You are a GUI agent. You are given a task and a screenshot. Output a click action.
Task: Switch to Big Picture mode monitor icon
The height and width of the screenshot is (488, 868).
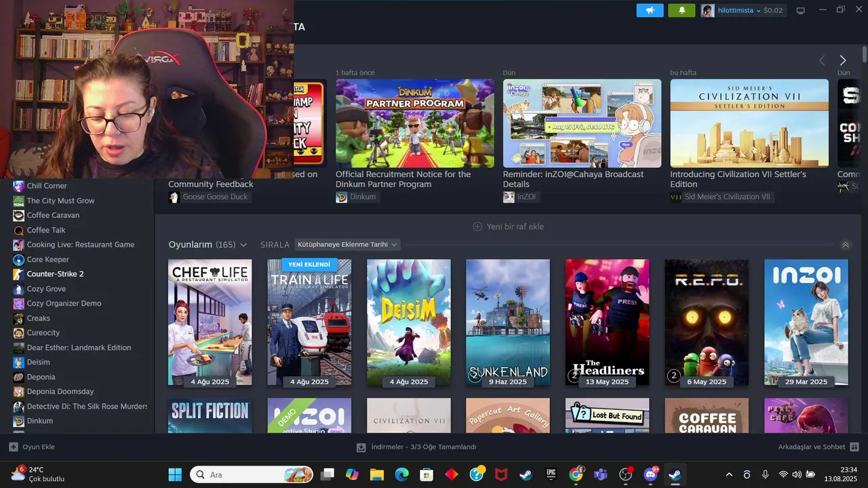click(x=800, y=10)
